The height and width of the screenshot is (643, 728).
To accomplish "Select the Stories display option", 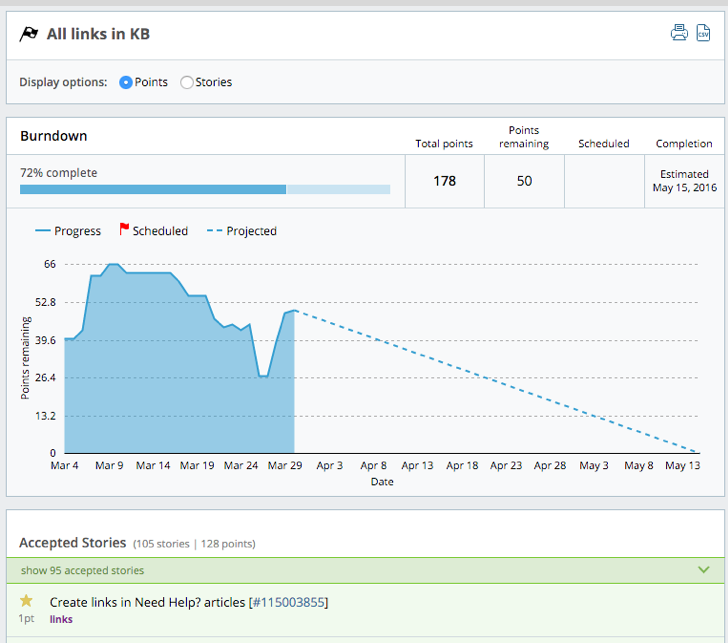I will 187,82.
